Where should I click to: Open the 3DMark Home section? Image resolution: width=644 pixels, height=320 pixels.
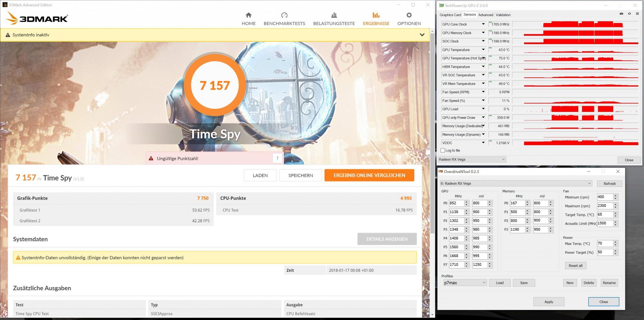point(248,19)
